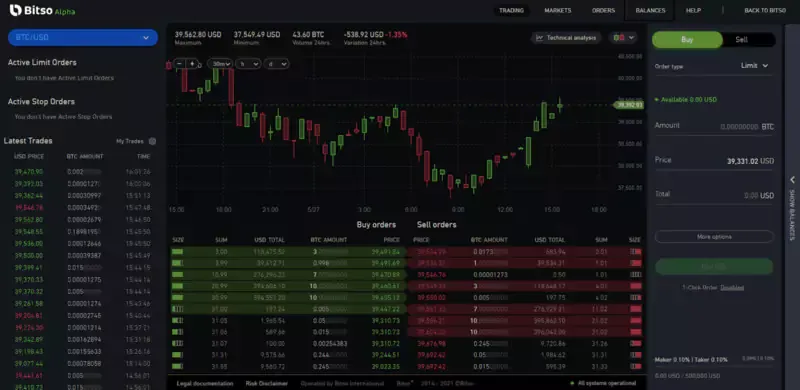Click the Active Limit Orders heading
The width and height of the screenshot is (800, 390).
(x=42, y=62)
